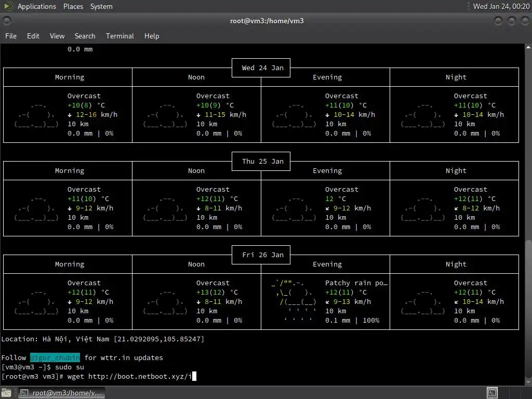Click 'Patchy rain po…' in Fri evening
Viewport: 532px width, 399px height.
coord(356,283)
